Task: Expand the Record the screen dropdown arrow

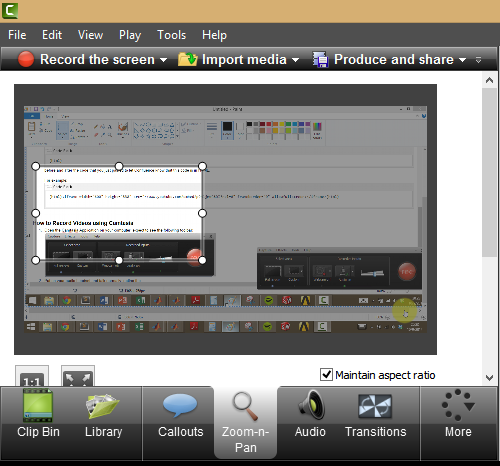Action: click(x=163, y=60)
